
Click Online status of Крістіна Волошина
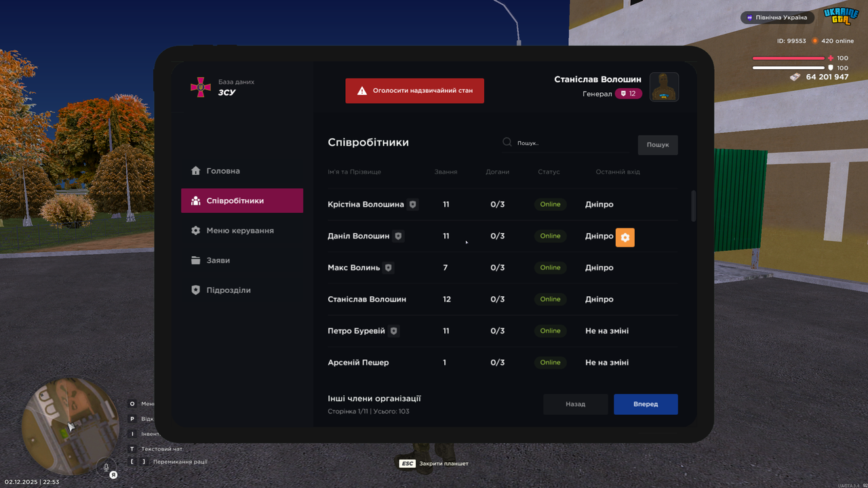click(551, 204)
